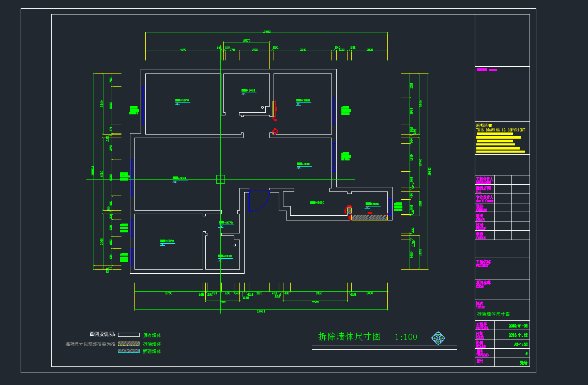Click the THIS DRAWING IS COPYRIGHT text

coord(500,130)
